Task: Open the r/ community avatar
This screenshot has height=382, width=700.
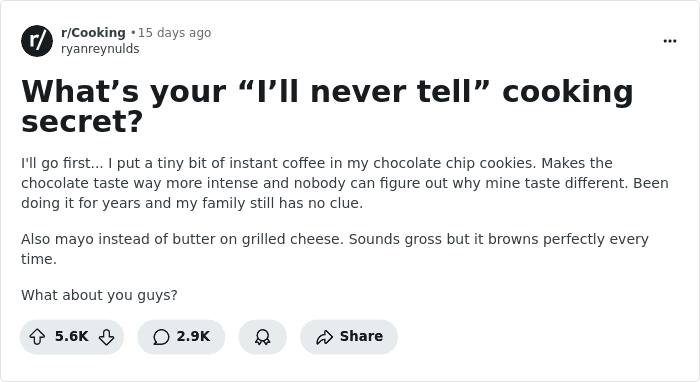Action: tap(37, 41)
